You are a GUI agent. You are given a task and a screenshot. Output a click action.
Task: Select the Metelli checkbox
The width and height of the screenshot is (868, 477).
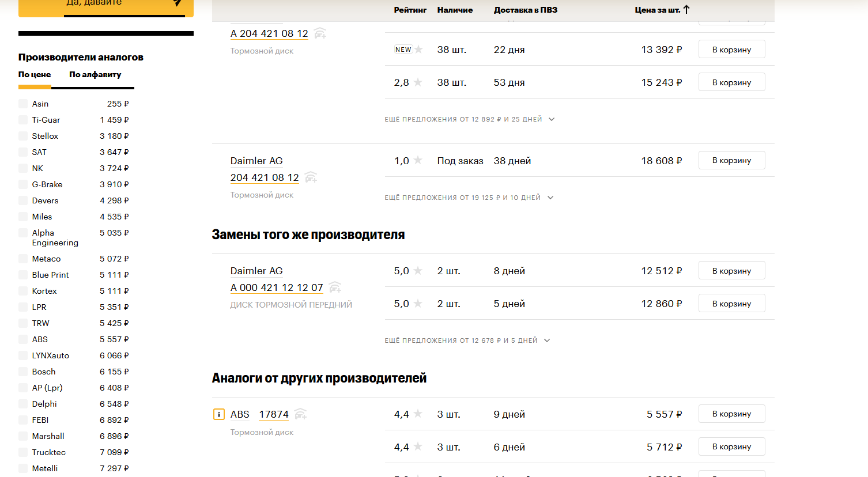(x=23, y=468)
